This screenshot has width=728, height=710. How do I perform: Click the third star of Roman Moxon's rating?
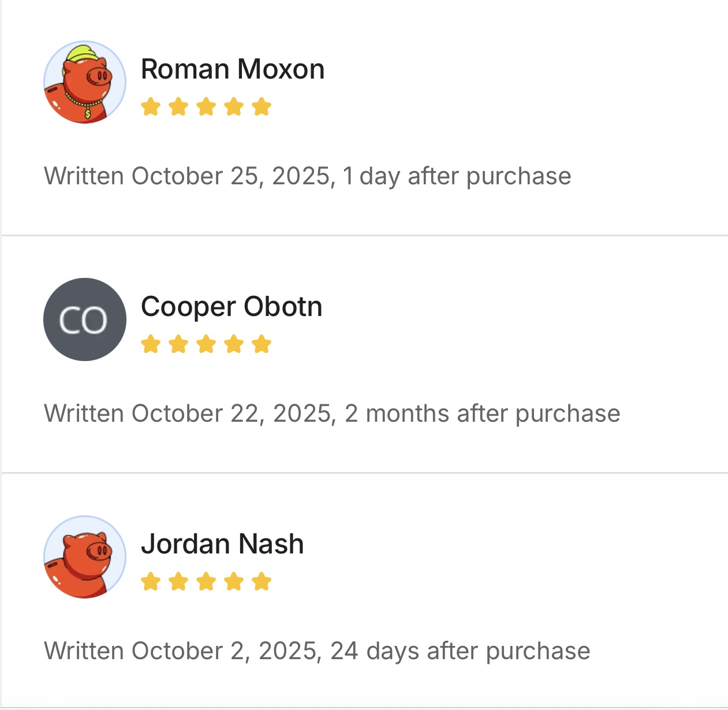click(x=206, y=107)
